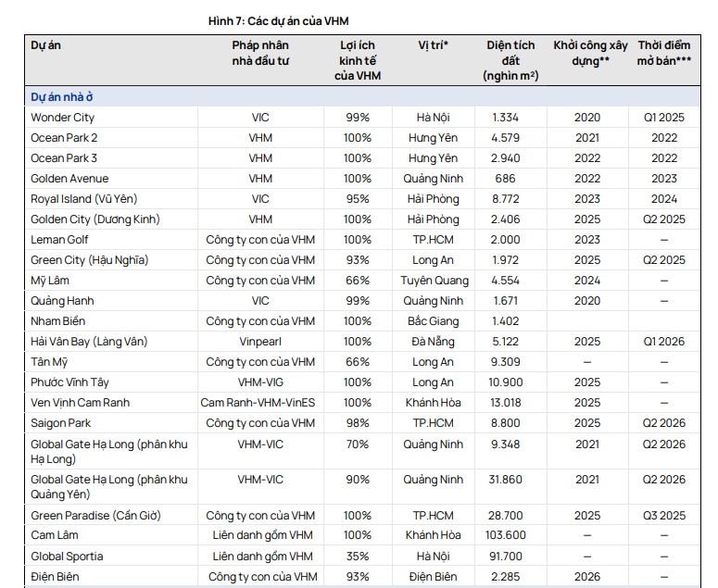Viewport: 718px width, 588px height.
Task: Select the '95%' economic interest value
Action: tap(358, 199)
